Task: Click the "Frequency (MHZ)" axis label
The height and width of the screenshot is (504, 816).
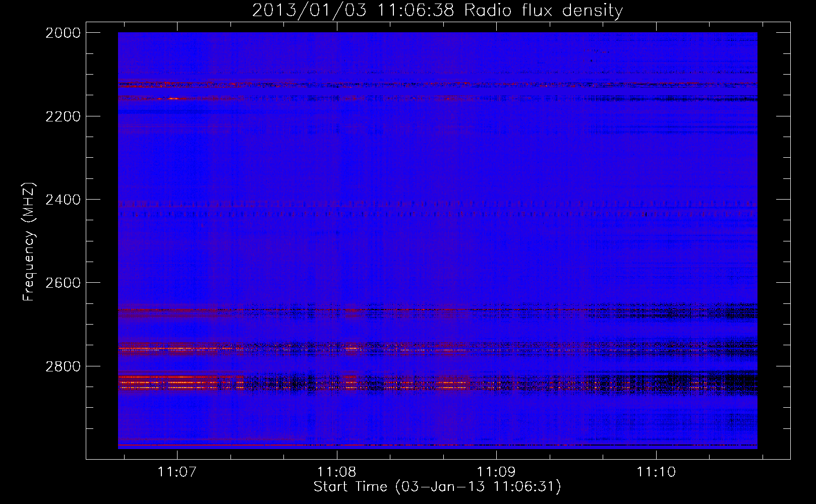Action: (29, 242)
